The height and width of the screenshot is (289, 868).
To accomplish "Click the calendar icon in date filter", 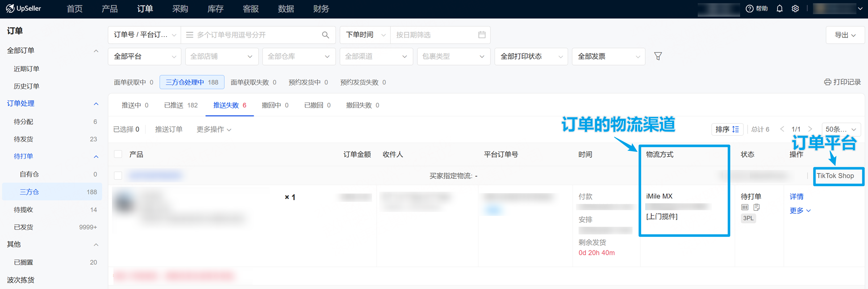I will pos(481,35).
